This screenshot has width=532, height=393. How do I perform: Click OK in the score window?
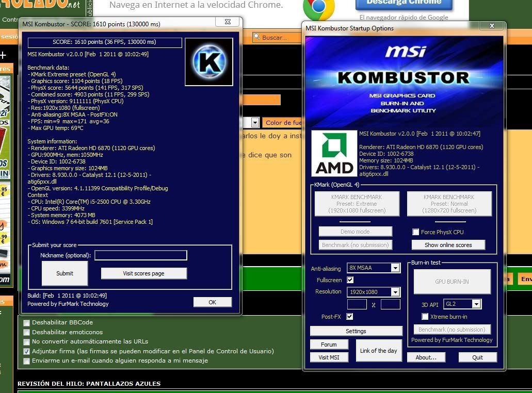213,302
